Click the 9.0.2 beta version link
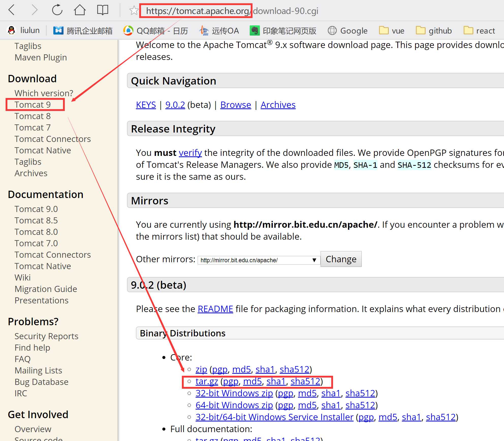The width and height of the screenshot is (504, 441). [175, 104]
